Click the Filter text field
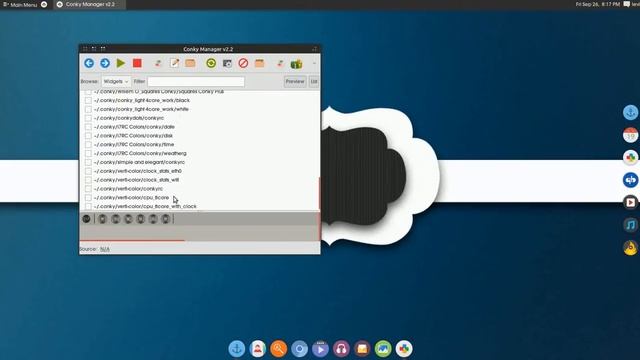 [196, 82]
